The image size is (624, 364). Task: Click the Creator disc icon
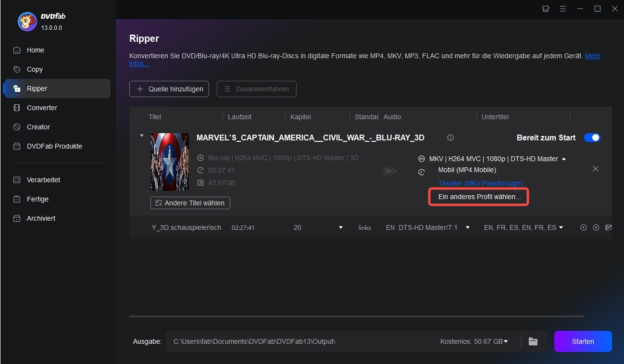(x=17, y=127)
